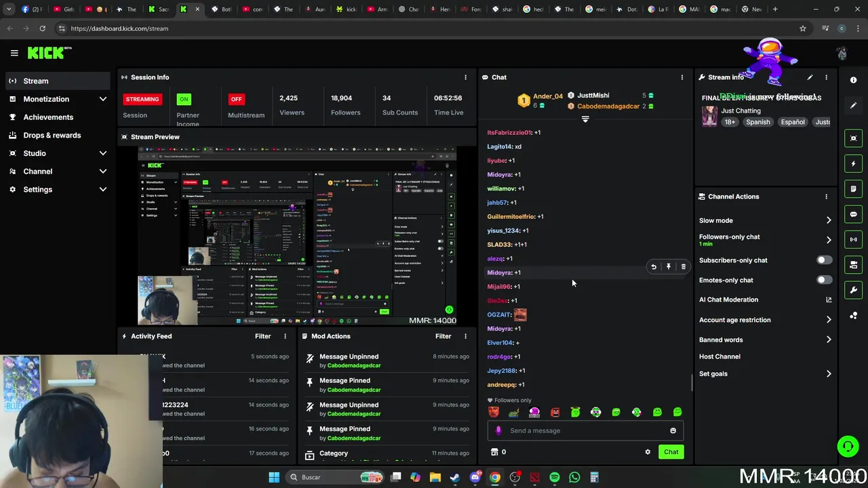
Task: Open the Filter for Activity Feed
Action: (x=262, y=336)
